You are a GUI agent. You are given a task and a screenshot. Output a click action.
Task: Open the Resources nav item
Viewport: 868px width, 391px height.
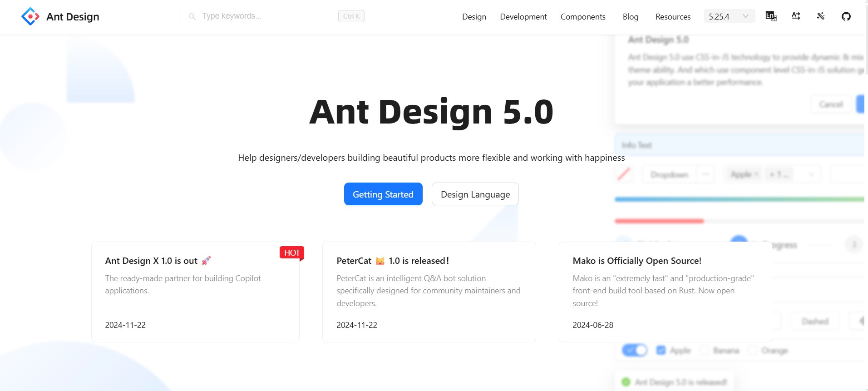[x=673, y=17]
